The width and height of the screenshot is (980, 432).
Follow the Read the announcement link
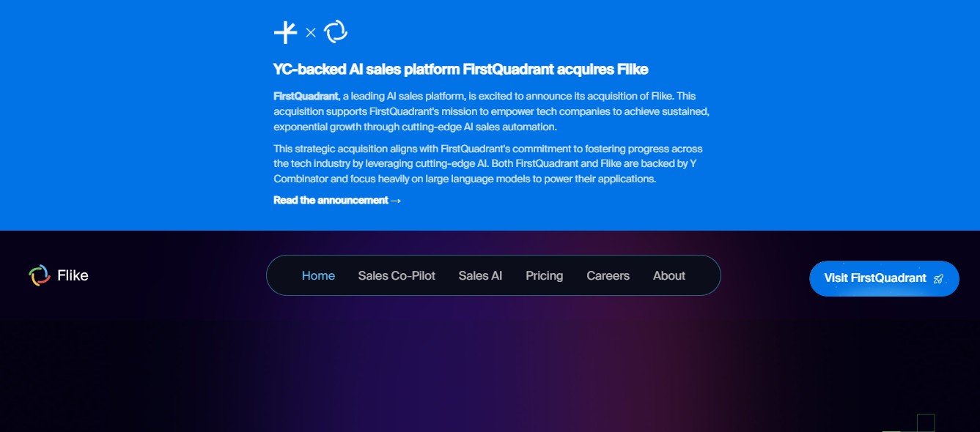click(331, 201)
